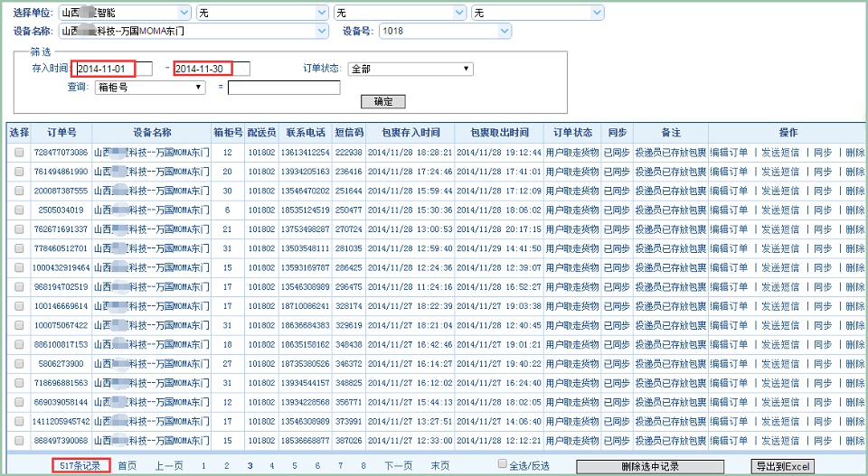This screenshot has height=476, width=868.
Task: Jump to 末页 in pagination
Action: [x=440, y=466]
